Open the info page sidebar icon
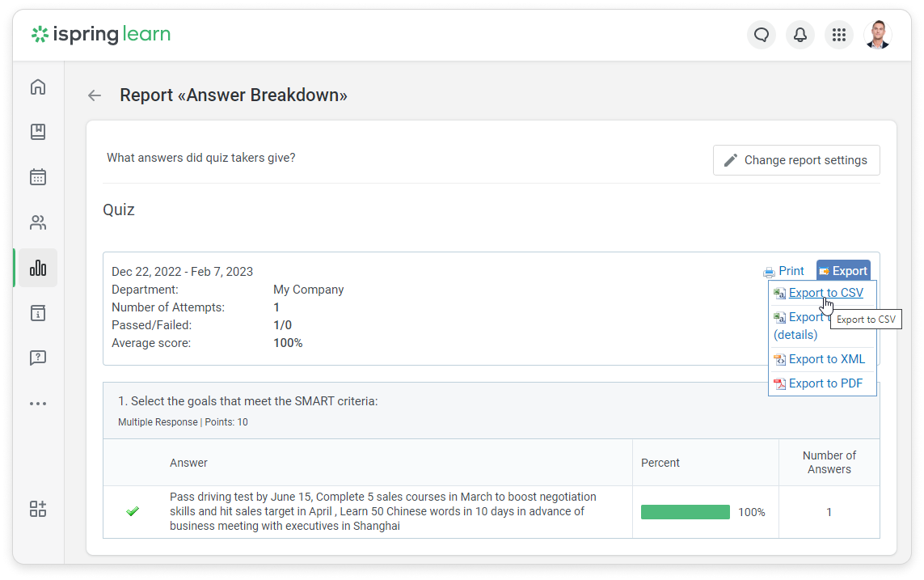Image resolution: width=924 pixels, height=580 pixels. click(38, 313)
